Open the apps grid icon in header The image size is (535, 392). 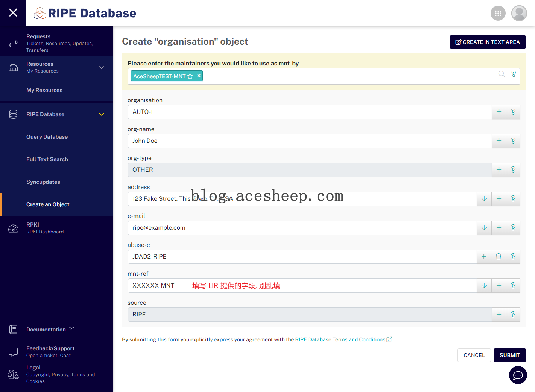(x=498, y=13)
